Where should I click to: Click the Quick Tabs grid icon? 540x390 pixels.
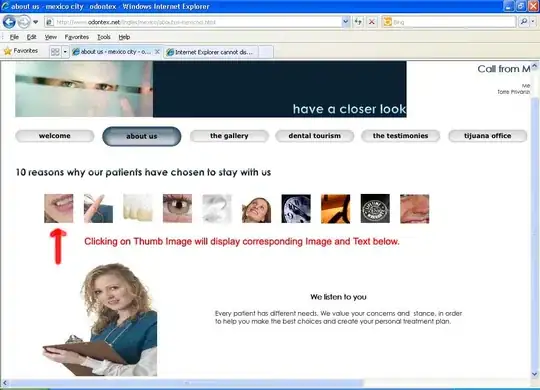click(55, 52)
